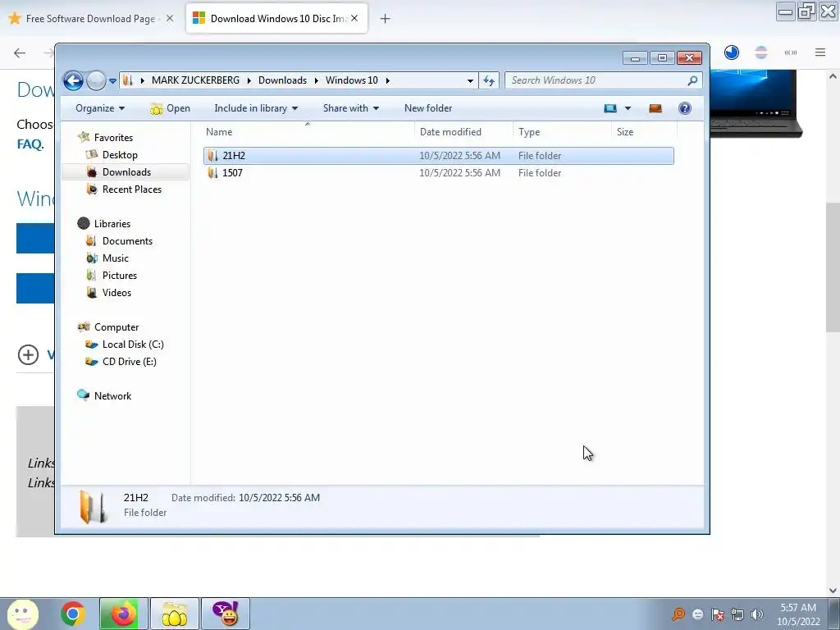
Task: Open Chrome from the taskbar
Action: click(x=73, y=614)
